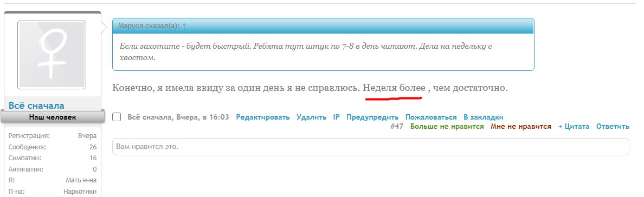Click the Мать н-на profile value

click(81, 180)
